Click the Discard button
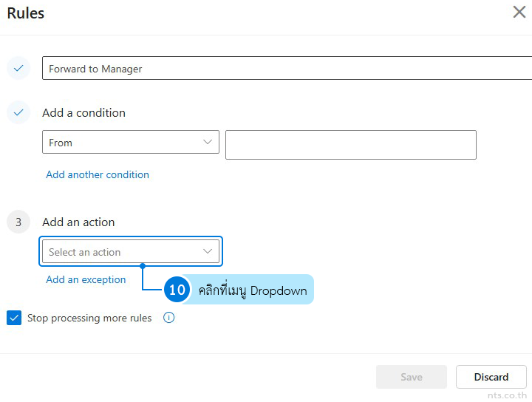This screenshot has height=402, width=532. point(491,377)
